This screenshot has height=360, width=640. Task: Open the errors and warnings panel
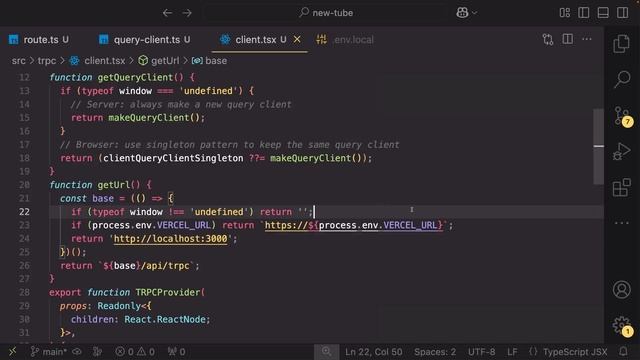tap(135, 351)
